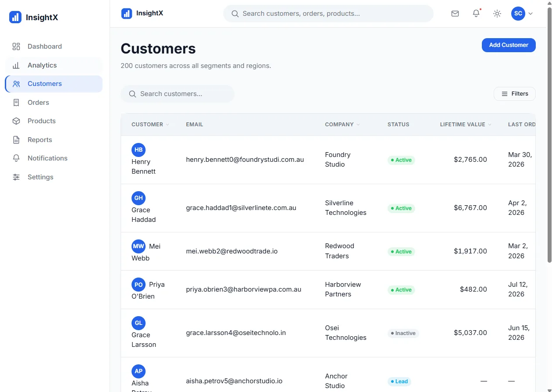The width and height of the screenshot is (552, 392).
Task: Click the $5,037.00 lifetime value
Action: [x=470, y=333]
